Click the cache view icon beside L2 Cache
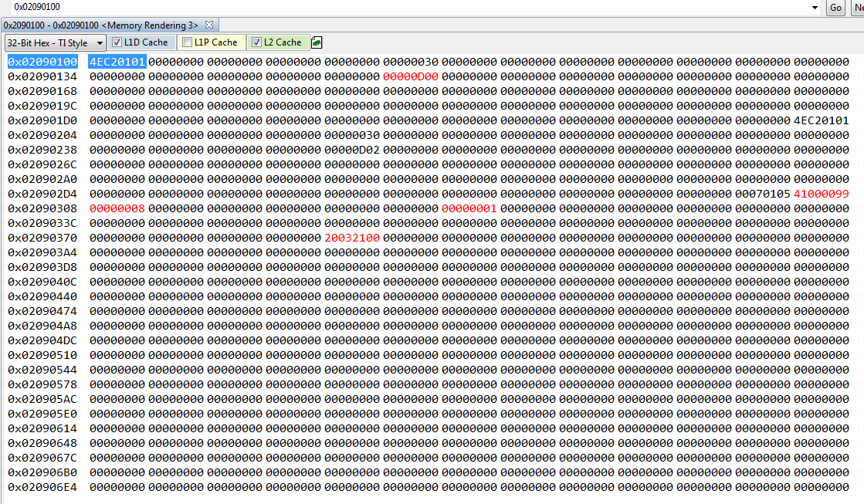864x504 pixels. 317,42
